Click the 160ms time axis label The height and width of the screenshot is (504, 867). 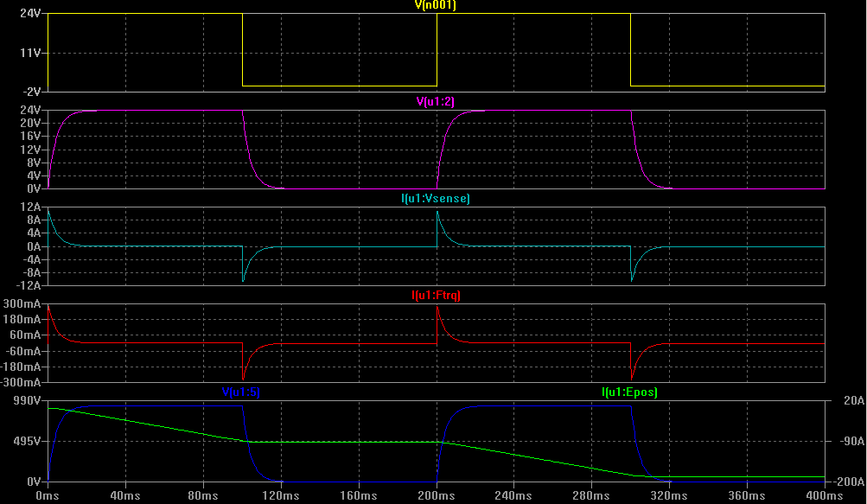pyautogui.click(x=359, y=496)
